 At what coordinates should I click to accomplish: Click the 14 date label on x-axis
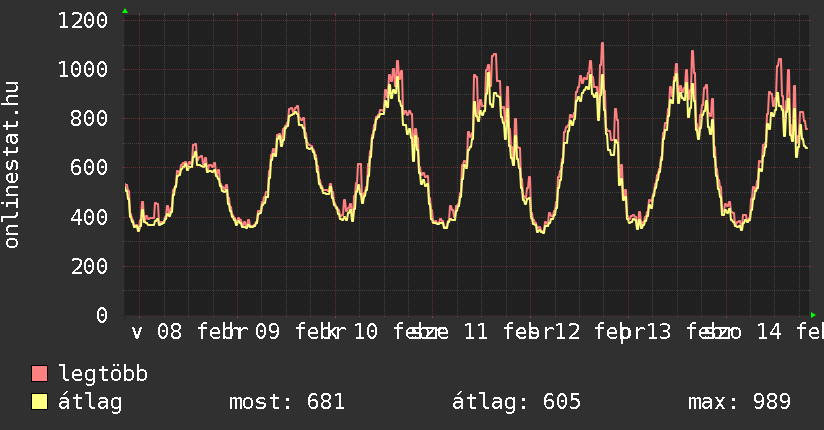tap(769, 331)
